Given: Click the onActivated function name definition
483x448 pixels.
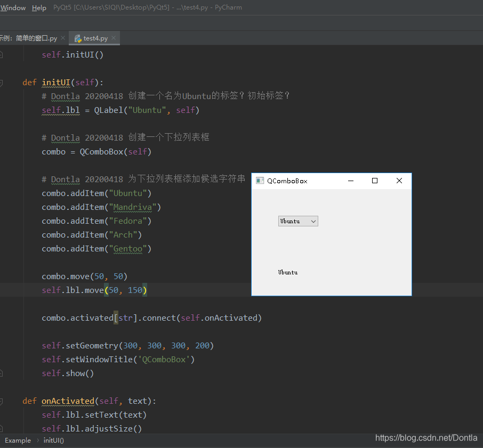Looking at the screenshot, I should click(x=68, y=401).
